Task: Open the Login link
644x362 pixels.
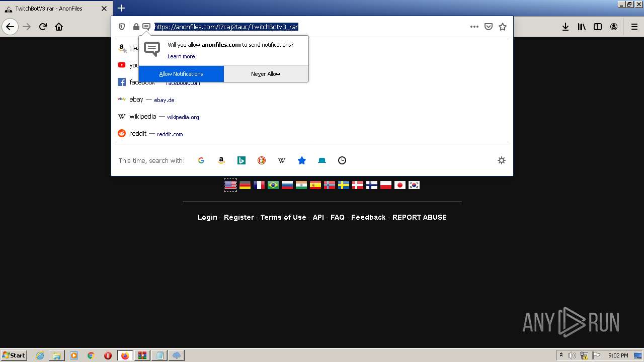Action: (x=207, y=217)
